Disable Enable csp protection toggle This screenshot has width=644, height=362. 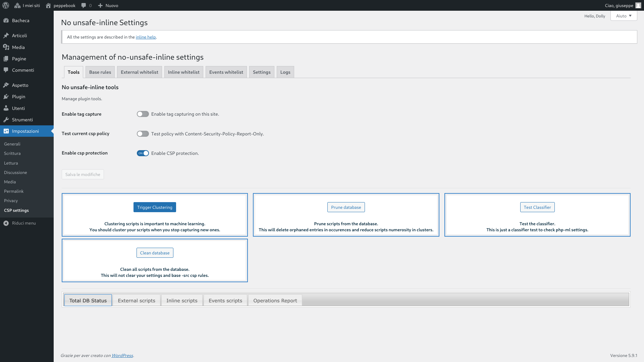point(143,153)
